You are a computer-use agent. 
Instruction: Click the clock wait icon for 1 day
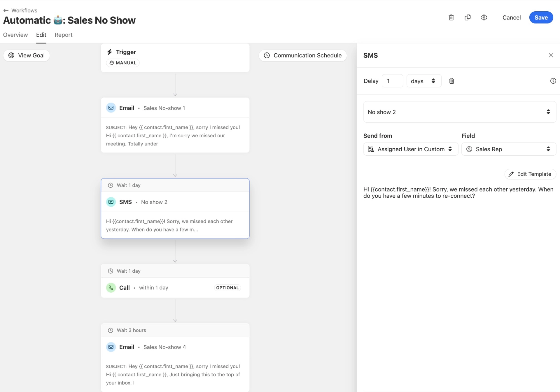111,184
